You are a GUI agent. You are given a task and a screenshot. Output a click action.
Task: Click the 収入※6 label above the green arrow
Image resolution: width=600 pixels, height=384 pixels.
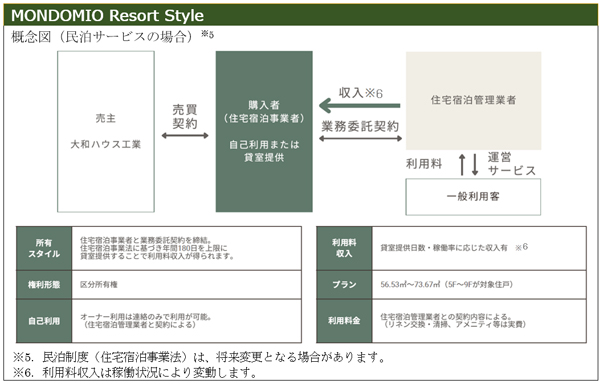[x=360, y=93]
